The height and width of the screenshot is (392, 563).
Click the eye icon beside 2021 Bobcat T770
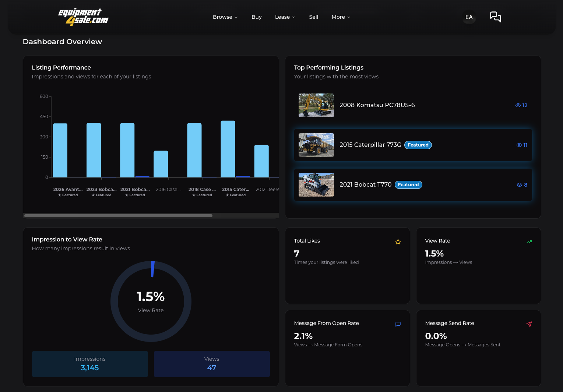[519, 185]
